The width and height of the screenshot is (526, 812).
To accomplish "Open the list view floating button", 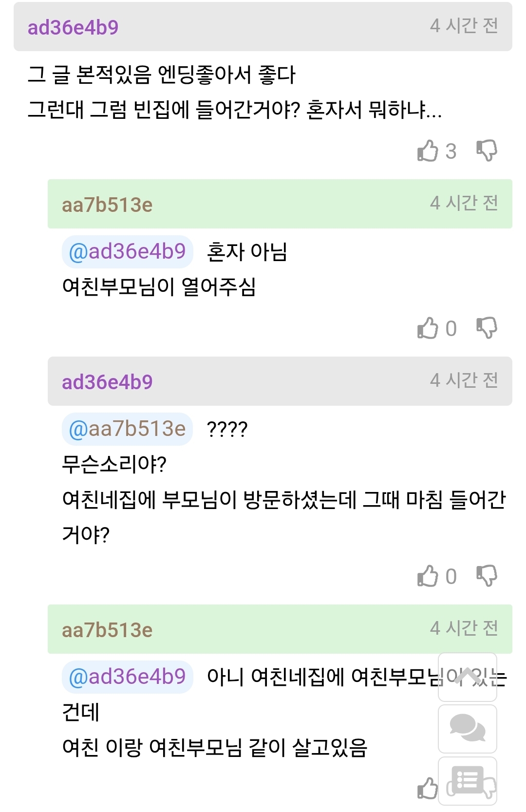I will click(x=468, y=780).
